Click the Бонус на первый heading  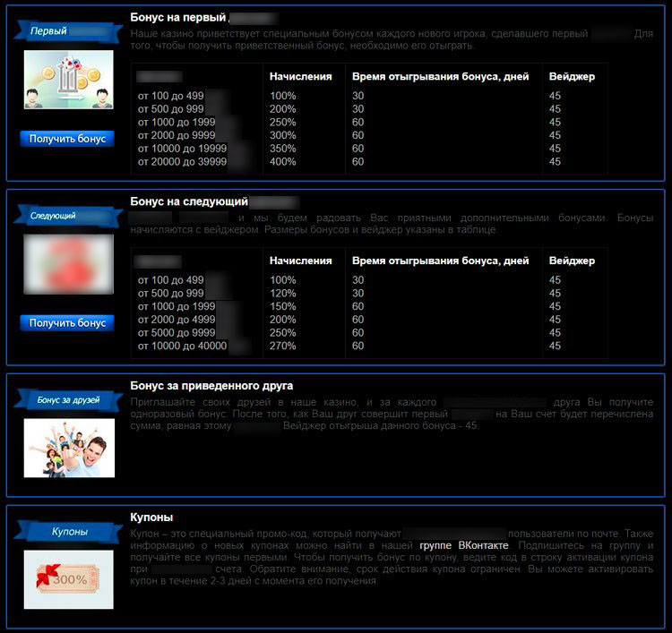coord(179,17)
